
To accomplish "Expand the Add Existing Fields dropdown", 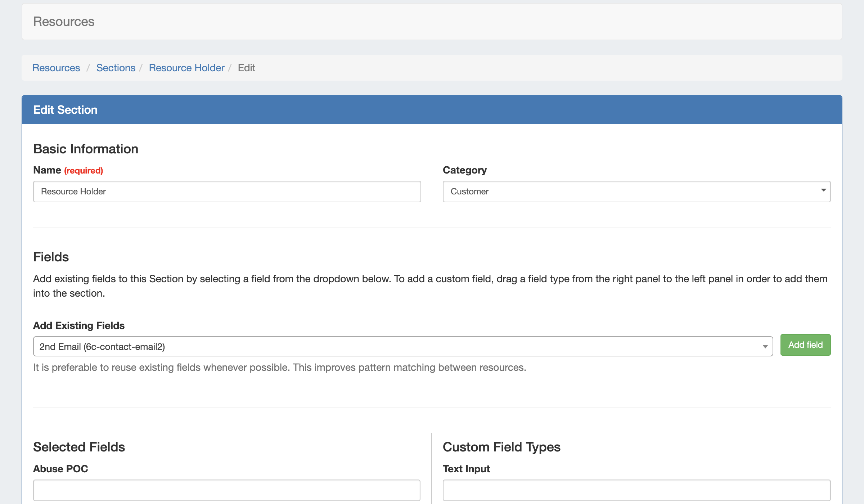I will [x=765, y=346].
